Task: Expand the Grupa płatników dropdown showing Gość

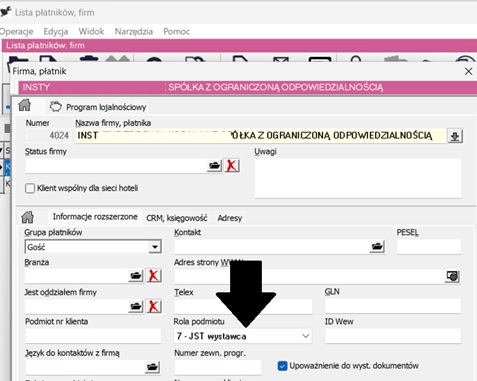Action: point(155,247)
